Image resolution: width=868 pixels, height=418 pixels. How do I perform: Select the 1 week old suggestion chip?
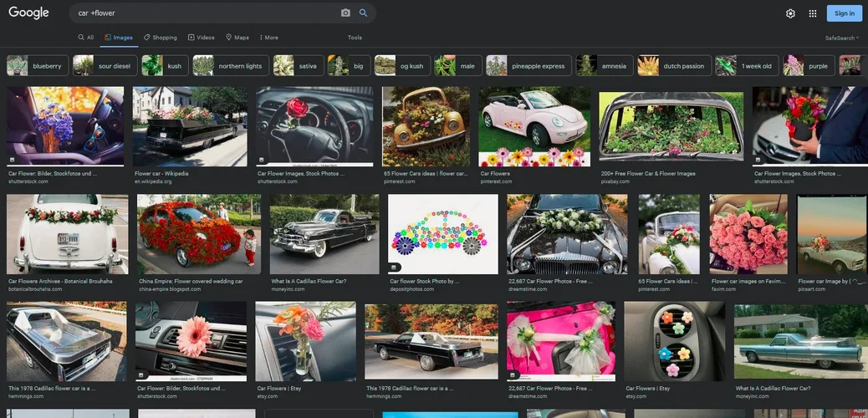click(747, 65)
